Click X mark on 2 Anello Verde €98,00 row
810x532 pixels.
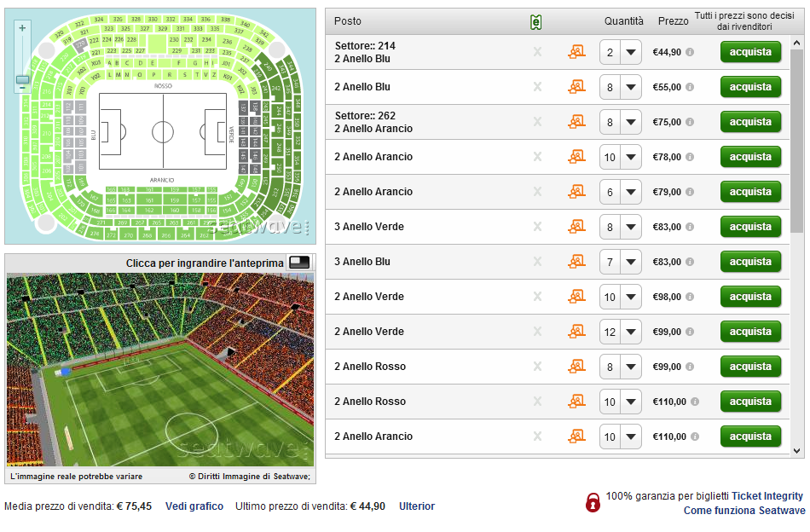(537, 297)
